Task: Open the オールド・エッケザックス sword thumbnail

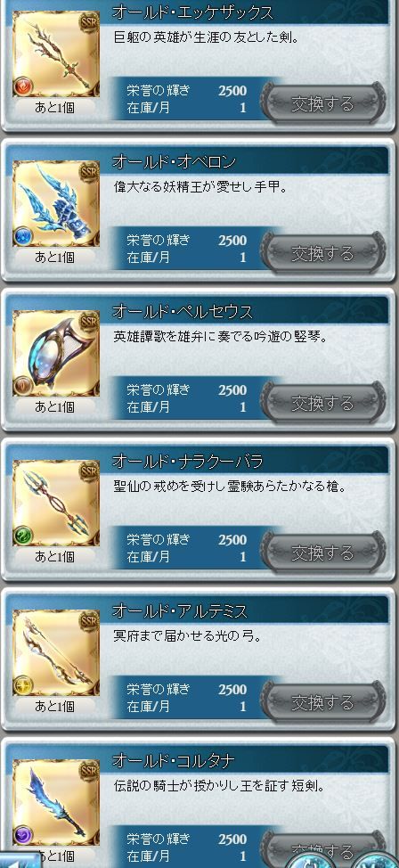Action: pyautogui.click(x=56, y=53)
